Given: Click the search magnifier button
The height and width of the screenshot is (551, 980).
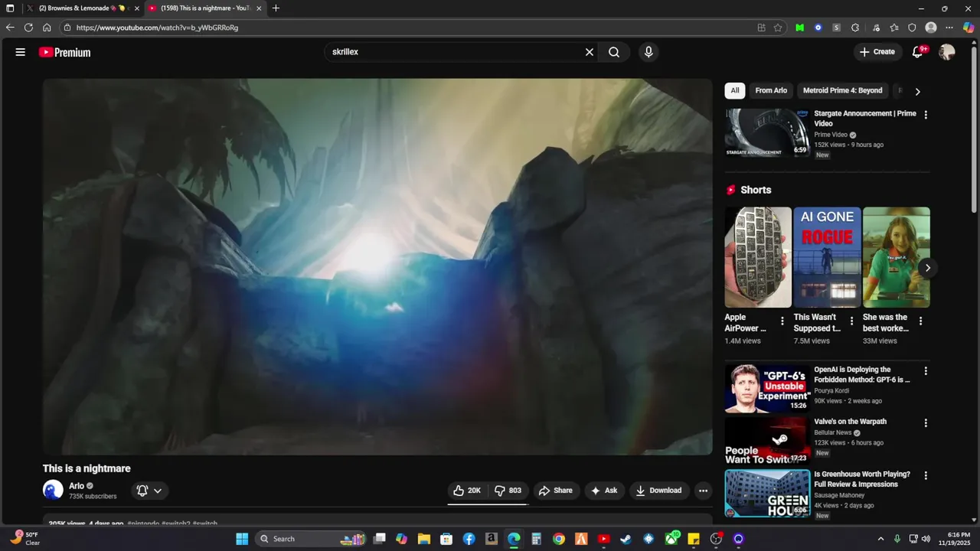Looking at the screenshot, I should [x=614, y=52].
